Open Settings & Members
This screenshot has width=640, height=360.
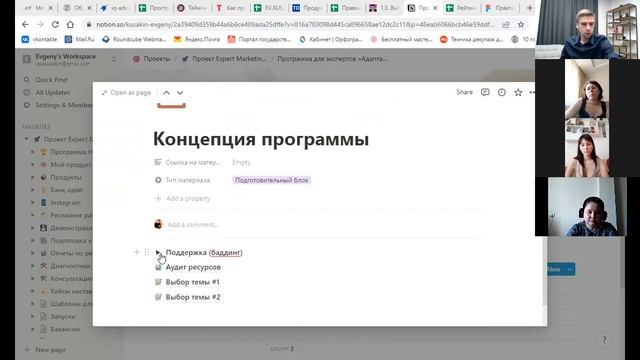click(x=63, y=105)
